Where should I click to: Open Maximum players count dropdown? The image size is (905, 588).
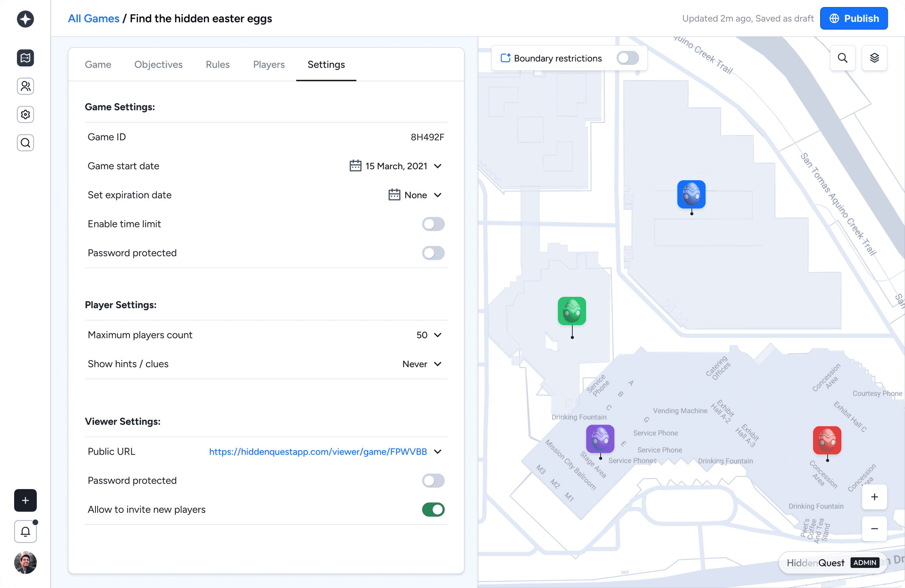tap(437, 335)
